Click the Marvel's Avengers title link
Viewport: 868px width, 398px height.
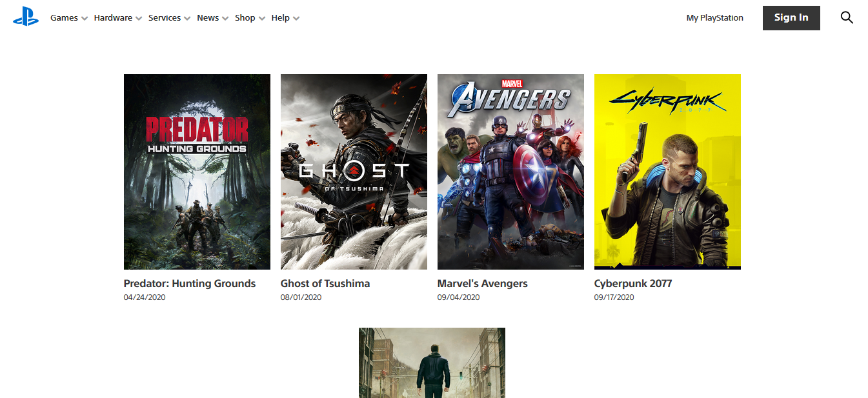[483, 284]
